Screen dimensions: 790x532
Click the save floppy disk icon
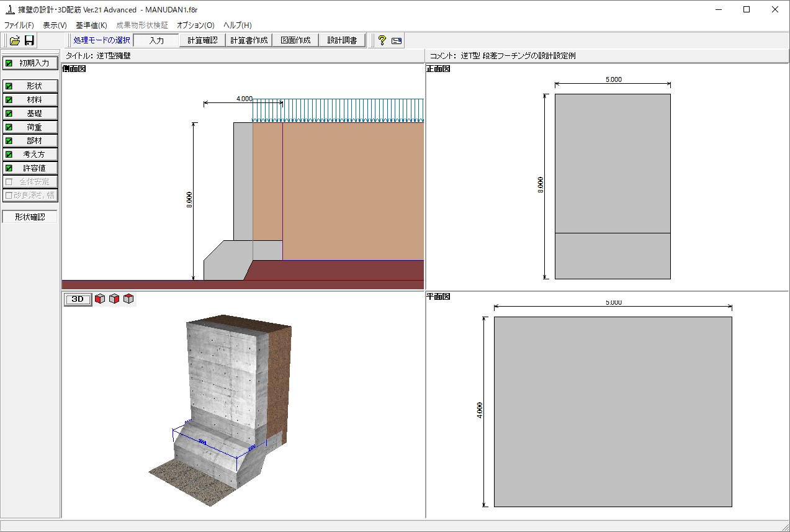(x=29, y=40)
